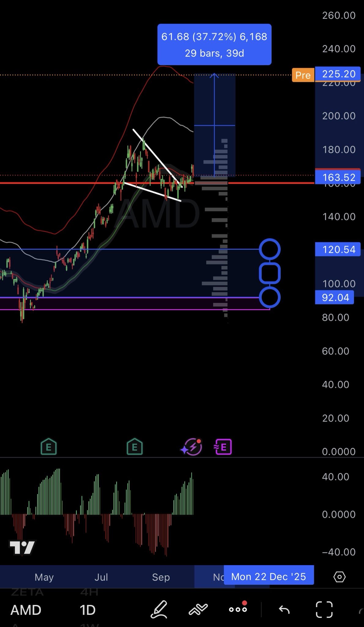364x627 pixels.
Task: Tap the TradingView logo
Action: tap(22, 547)
